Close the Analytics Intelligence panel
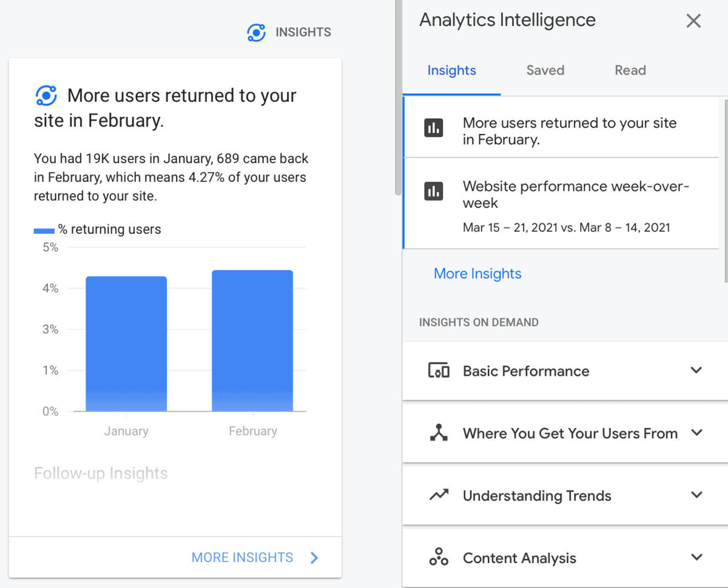728x588 pixels. [693, 21]
